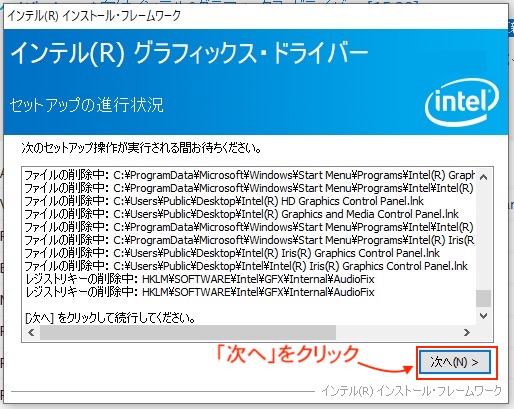Click the [次へ] をクリックして続行 message line
Viewport: 514px width, 409px height.
pyautogui.click(x=110, y=318)
